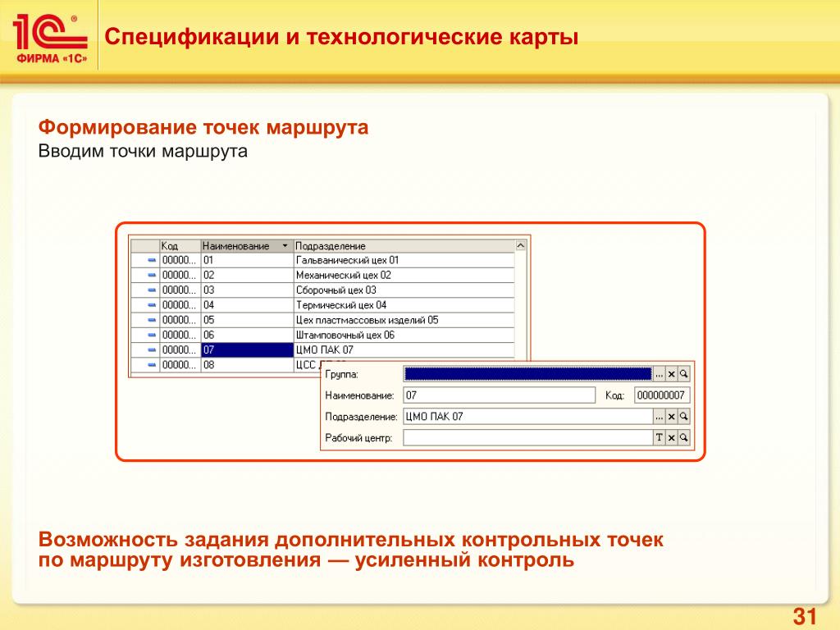
Task: Choose type with T button in Рабочий центр
Action: coord(659,438)
